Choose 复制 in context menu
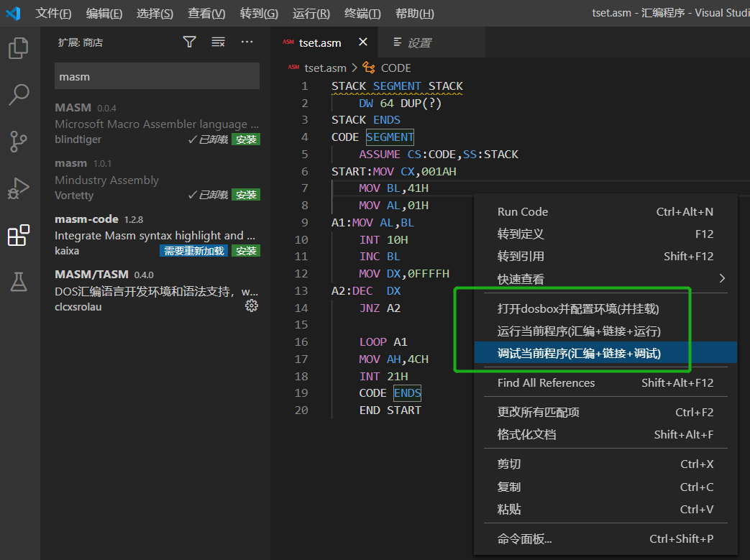Screen dimensions: 750x560 pos(605,487)
